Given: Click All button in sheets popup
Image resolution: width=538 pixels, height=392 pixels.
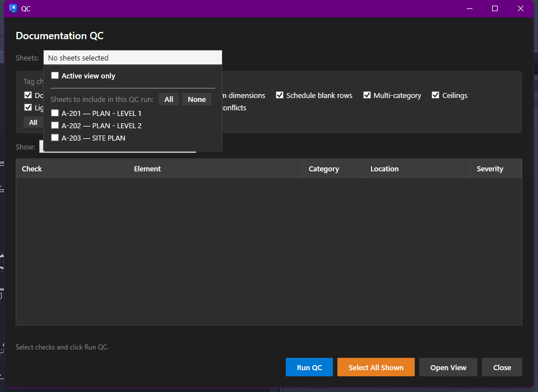Looking at the screenshot, I should tap(169, 99).
